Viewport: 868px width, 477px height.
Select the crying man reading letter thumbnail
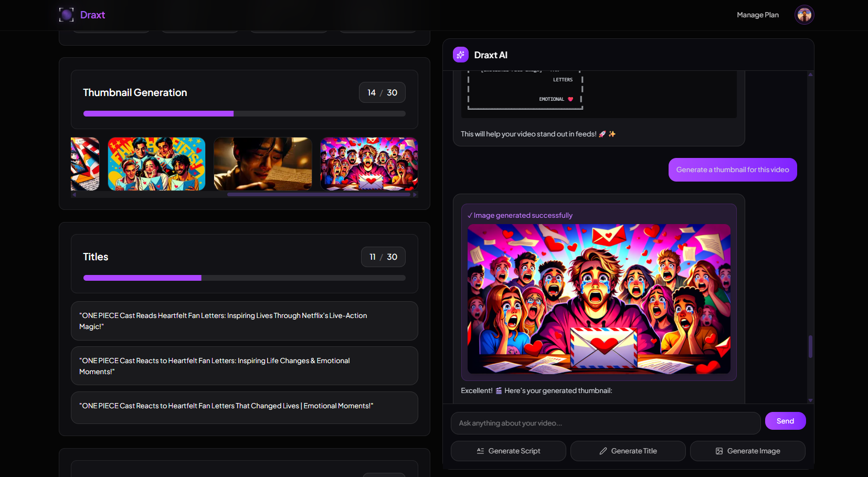coord(262,164)
